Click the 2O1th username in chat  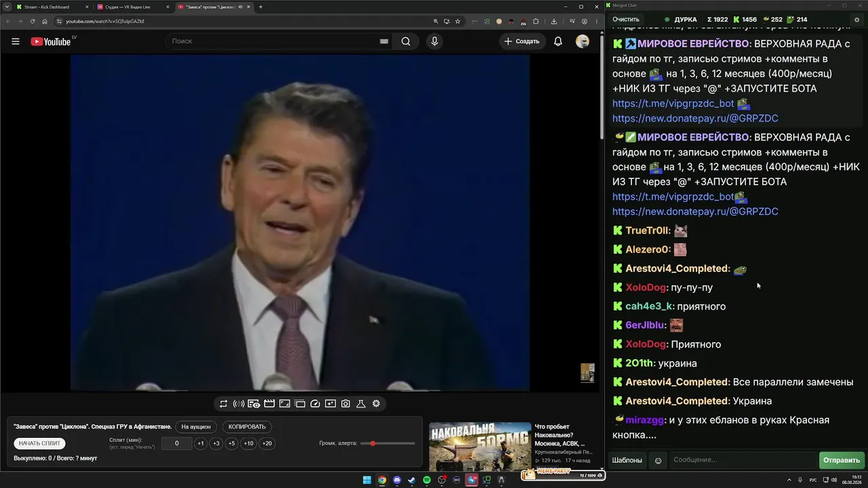(x=640, y=364)
